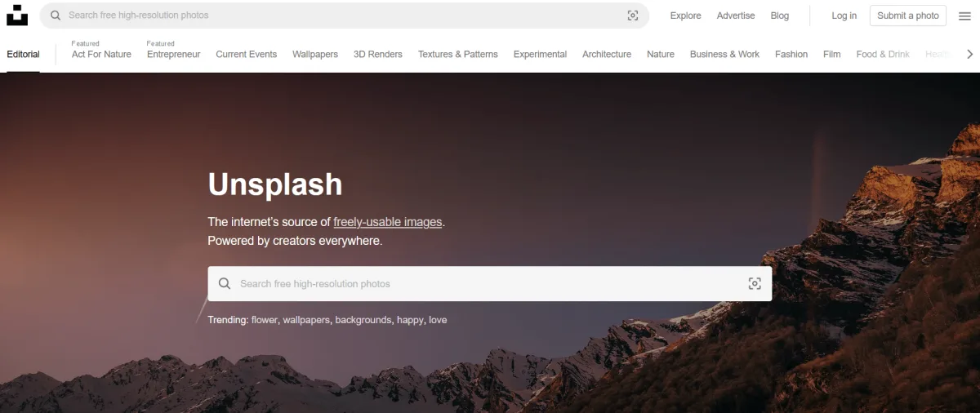Open visual search in hero search box

coord(755,284)
